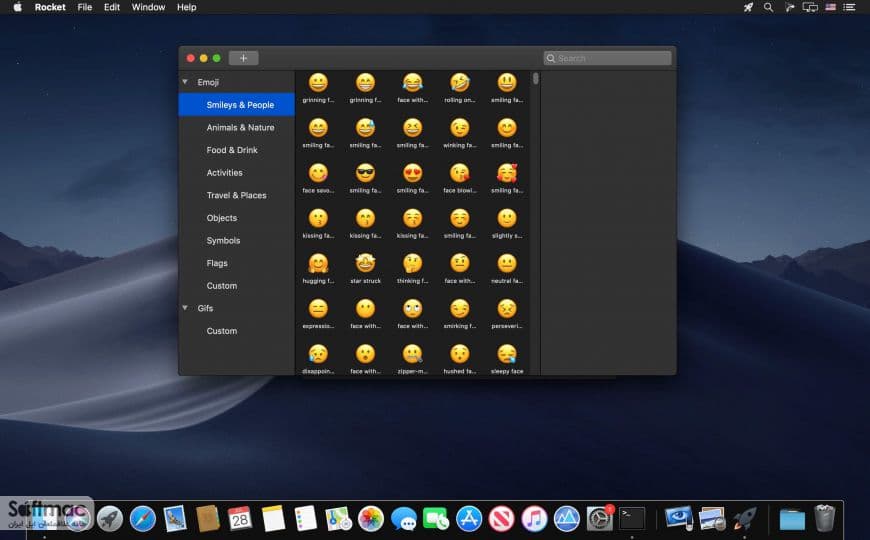Viewport: 870px width, 540px height.
Task: Open Trash in the dock
Action: pyautogui.click(x=825, y=518)
